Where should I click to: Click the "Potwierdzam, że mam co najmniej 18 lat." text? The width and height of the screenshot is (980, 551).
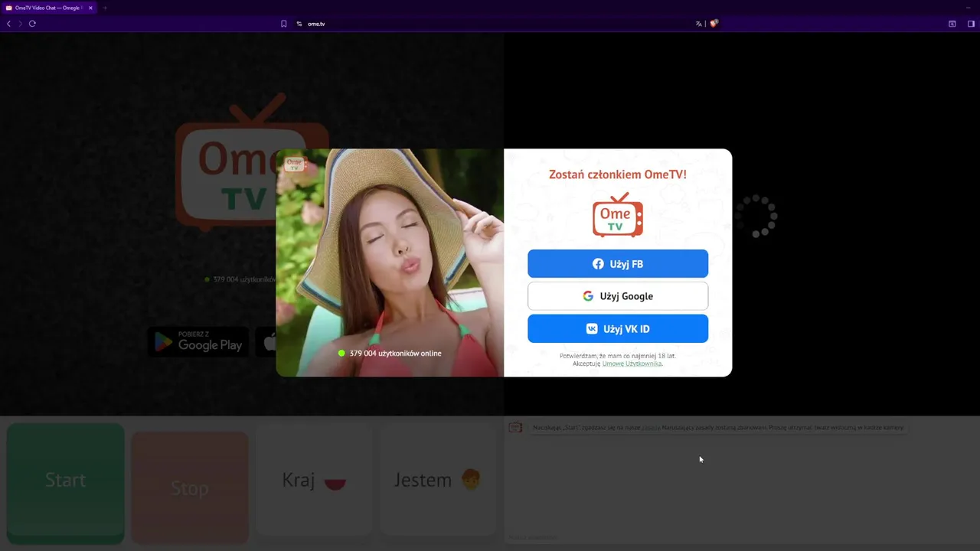pos(618,356)
